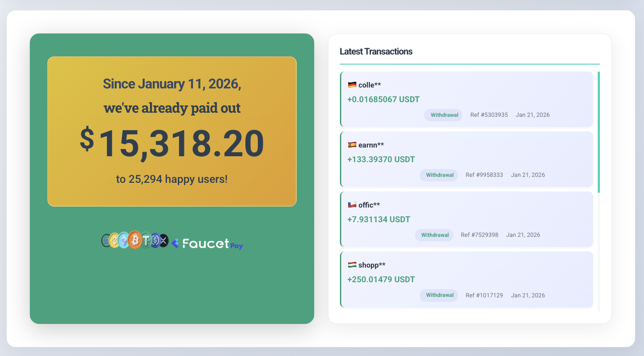
Task: Click the orange Bitcoin coin icon
Action: pos(135,240)
